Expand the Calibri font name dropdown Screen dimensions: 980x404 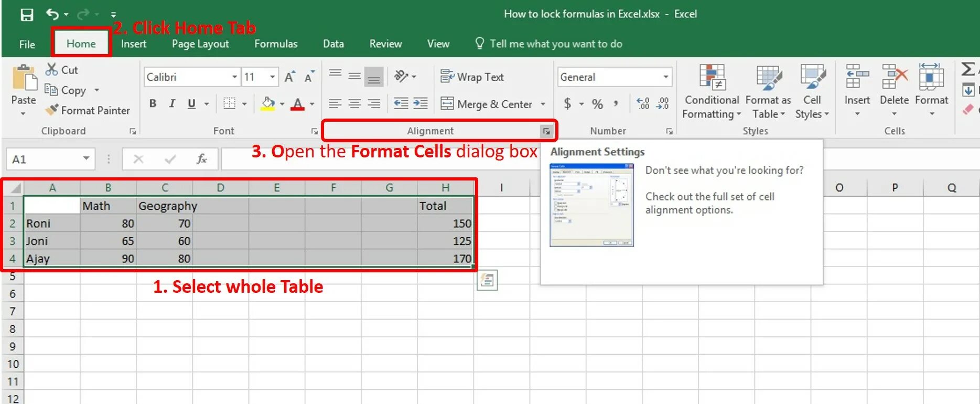234,77
